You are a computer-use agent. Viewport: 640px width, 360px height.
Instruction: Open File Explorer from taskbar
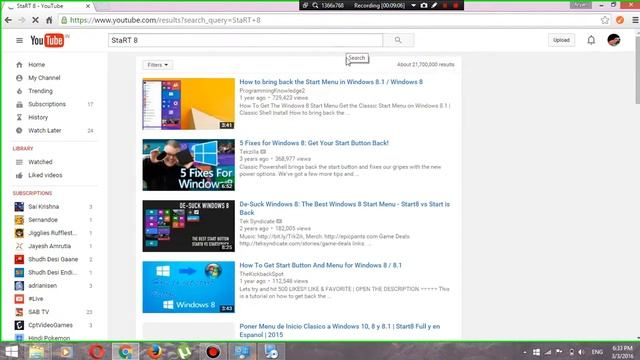pyautogui.click(x=36, y=351)
